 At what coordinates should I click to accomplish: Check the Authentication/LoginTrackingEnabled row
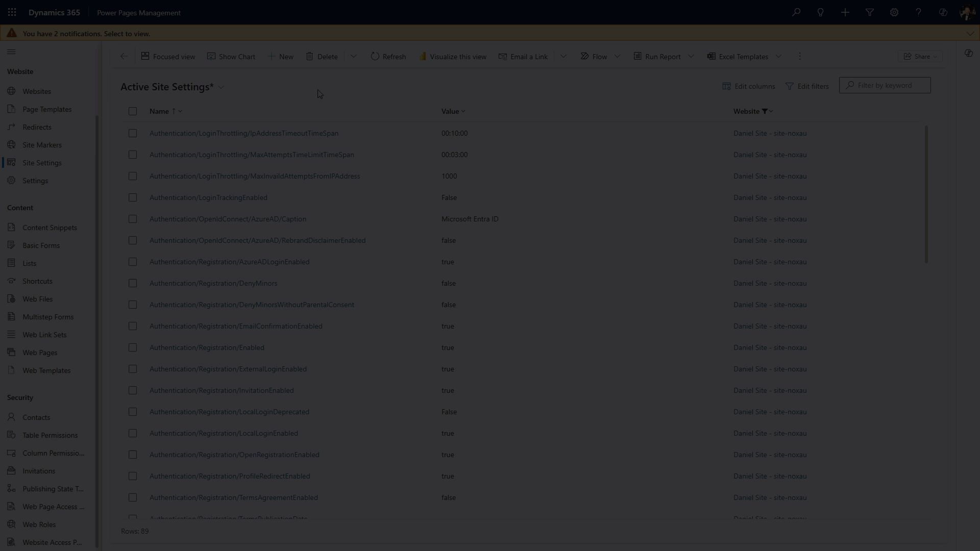[x=133, y=197]
